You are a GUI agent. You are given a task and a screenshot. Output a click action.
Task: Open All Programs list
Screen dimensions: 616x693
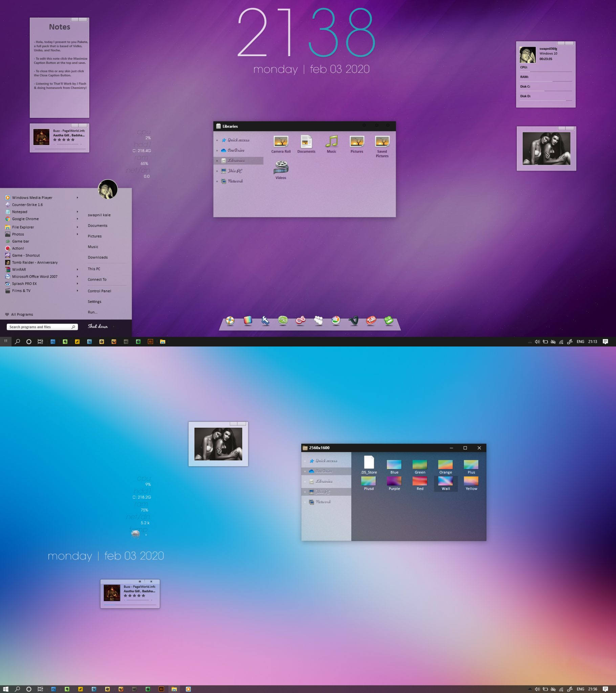[x=22, y=314]
